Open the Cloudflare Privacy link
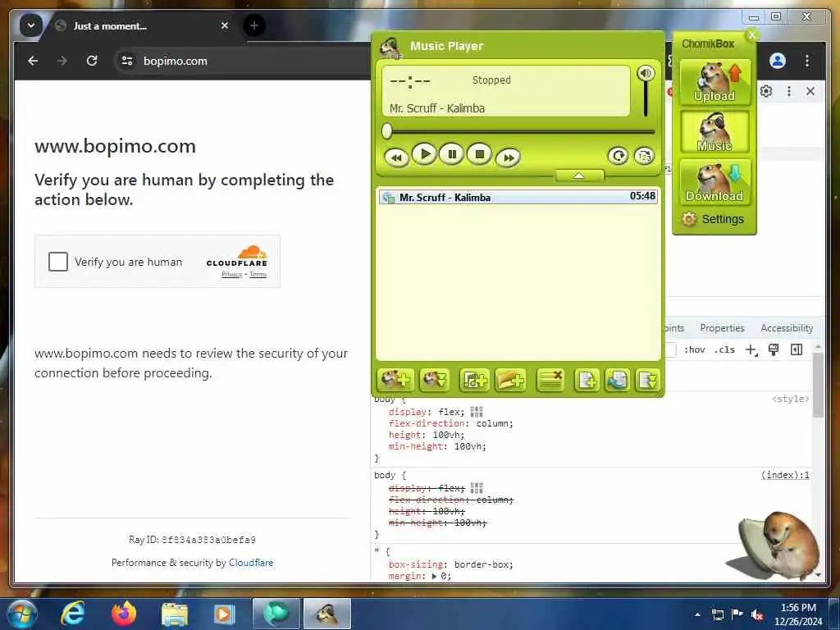This screenshot has width=840, height=630. (232, 274)
